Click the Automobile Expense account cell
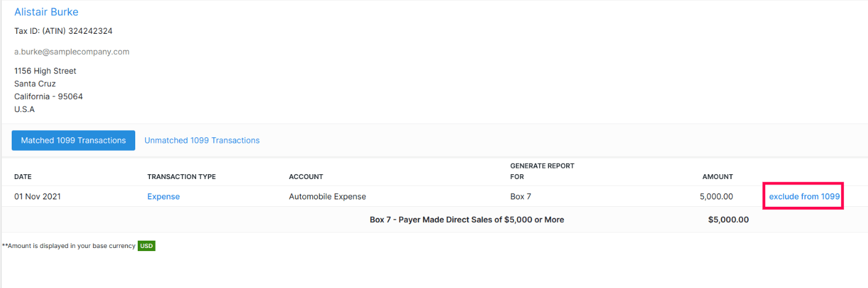Screen dimensions: 868x288 [x=327, y=197]
